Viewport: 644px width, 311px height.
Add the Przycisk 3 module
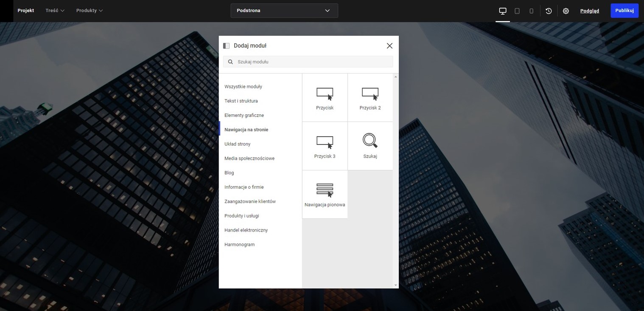325,146
